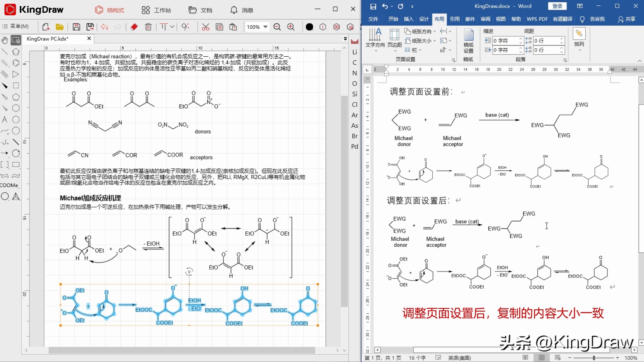Image resolution: width=644 pixels, height=362 pixels.
Task: Open the 100% zoom level dropdown
Action: point(266,27)
